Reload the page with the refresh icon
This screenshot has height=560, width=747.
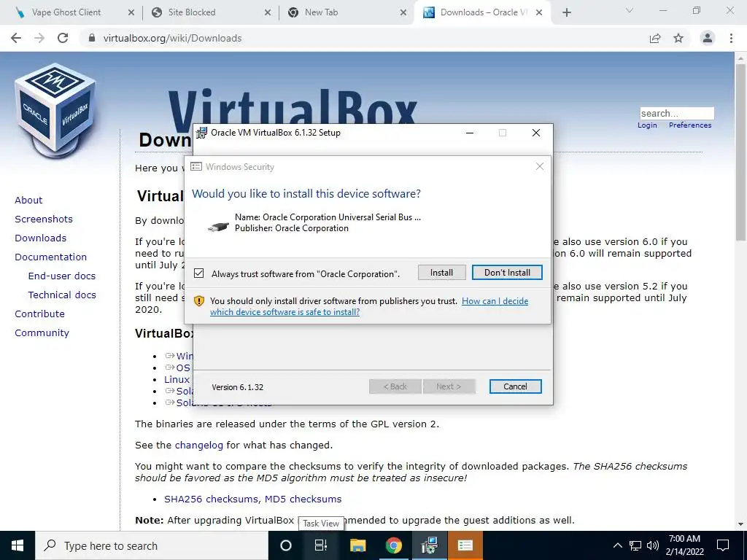pos(63,38)
